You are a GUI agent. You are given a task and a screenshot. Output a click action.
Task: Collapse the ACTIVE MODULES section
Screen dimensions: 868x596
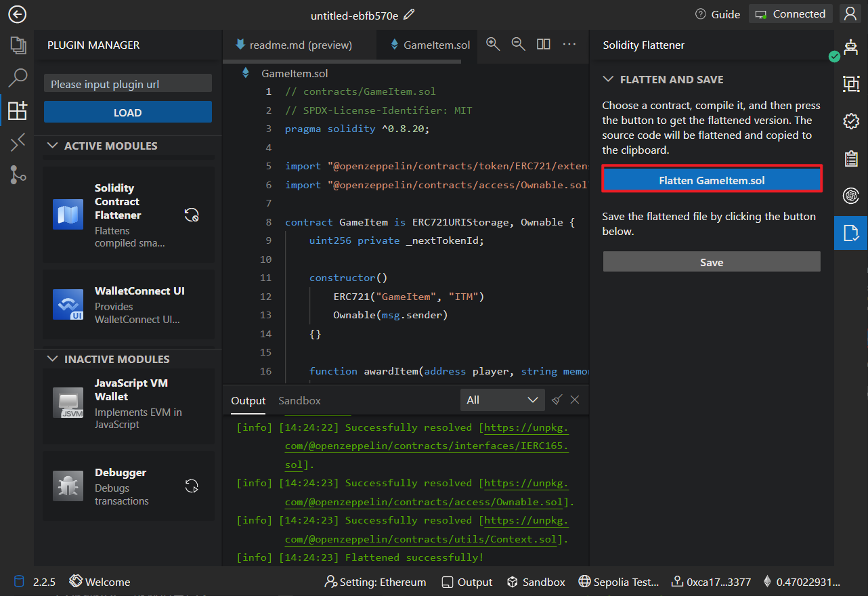[52, 146]
